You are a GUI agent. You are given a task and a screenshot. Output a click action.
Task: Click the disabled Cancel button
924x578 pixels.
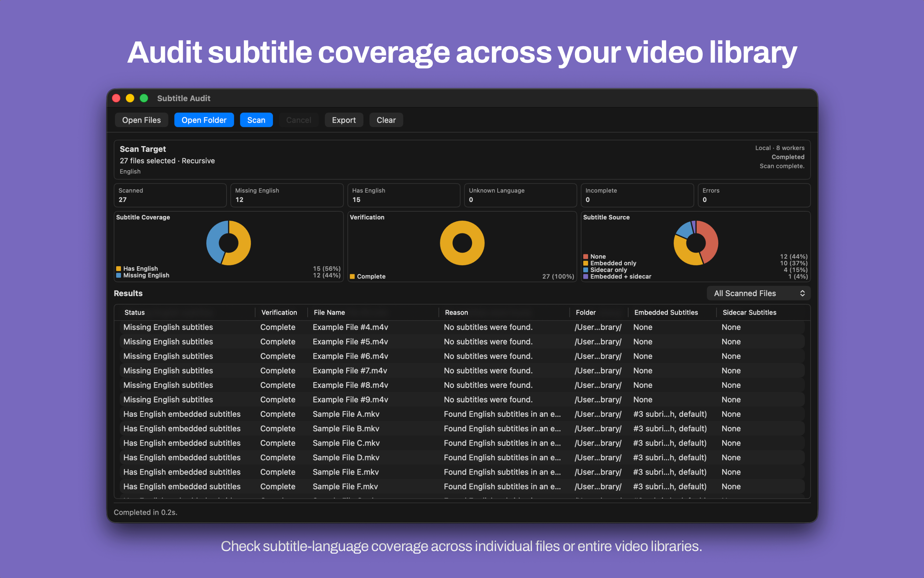click(299, 120)
